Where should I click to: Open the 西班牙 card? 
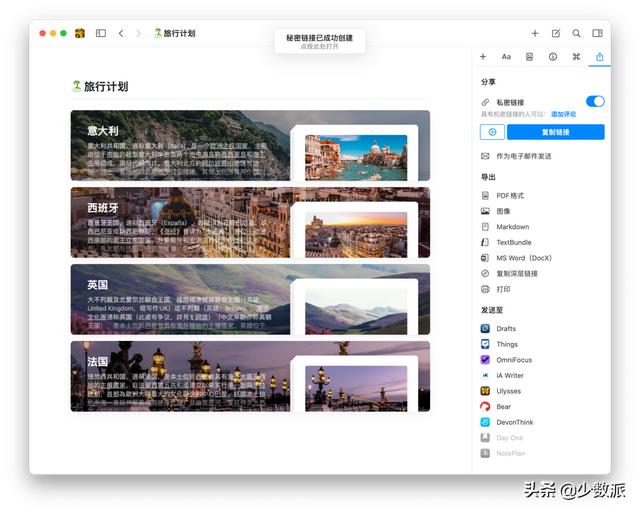point(250,222)
